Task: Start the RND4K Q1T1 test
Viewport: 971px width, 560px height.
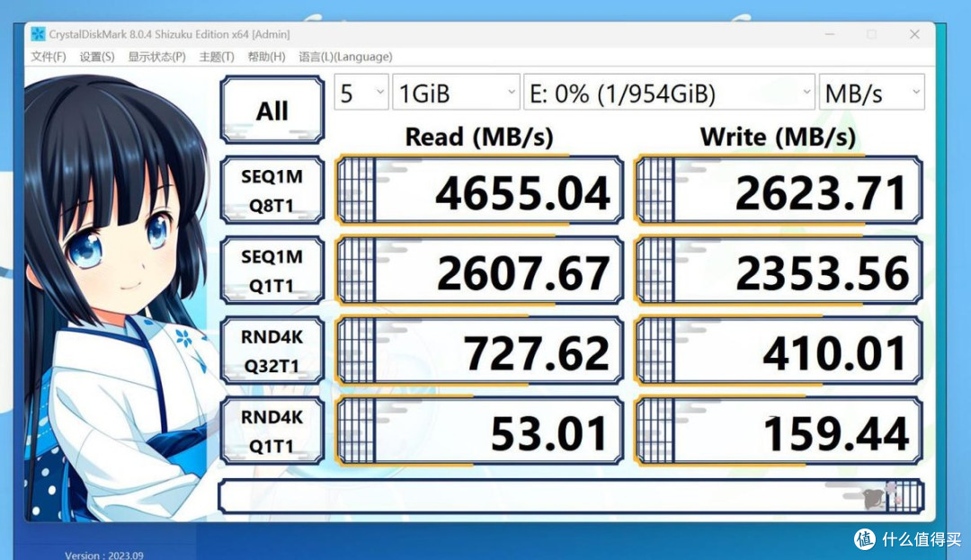Action: pyautogui.click(x=272, y=431)
